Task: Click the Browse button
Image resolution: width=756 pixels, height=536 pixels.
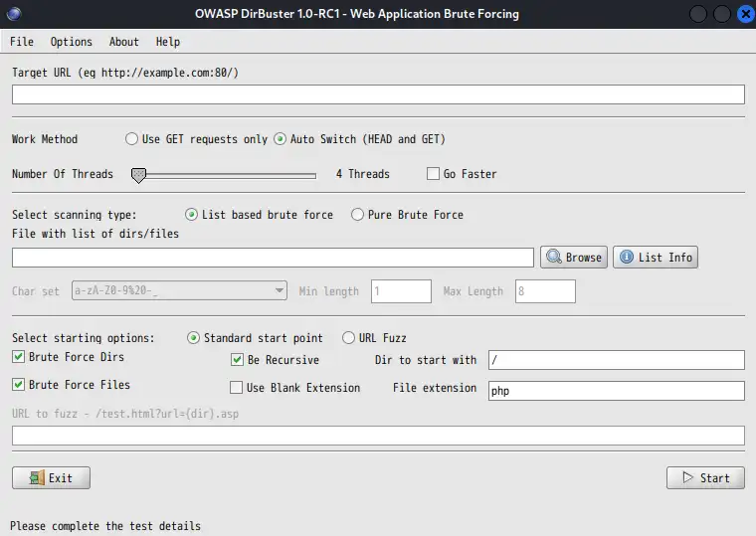Action: click(574, 257)
